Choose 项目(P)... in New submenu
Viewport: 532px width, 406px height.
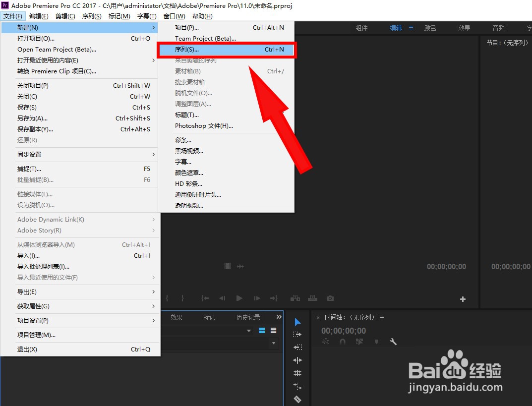point(227,27)
